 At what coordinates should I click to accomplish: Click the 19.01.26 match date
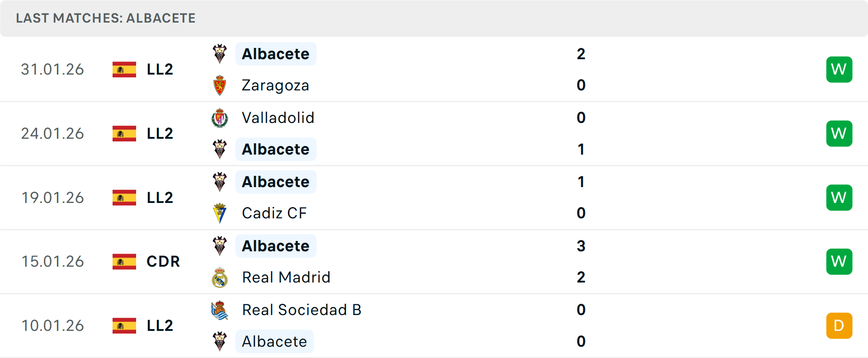(x=53, y=198)
